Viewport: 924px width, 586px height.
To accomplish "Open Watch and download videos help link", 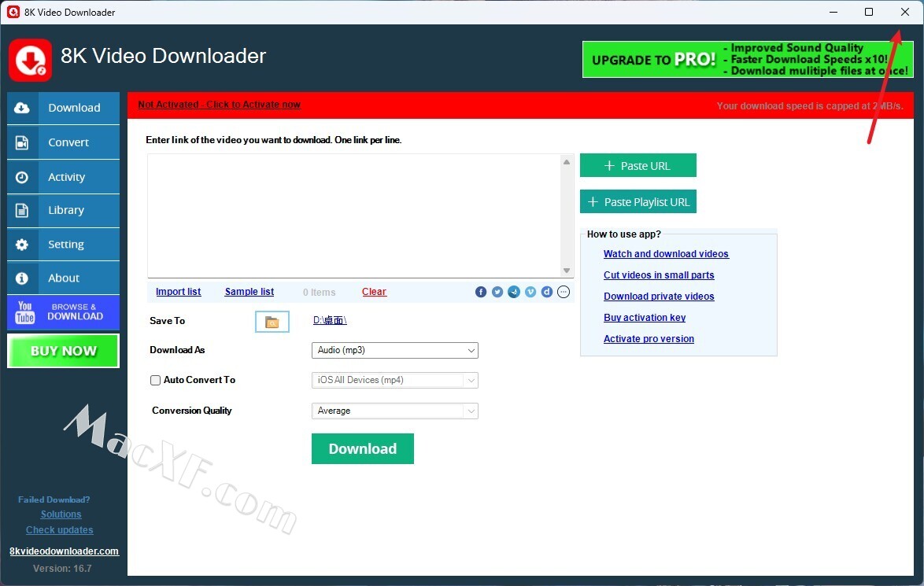I will pos(666,254).
